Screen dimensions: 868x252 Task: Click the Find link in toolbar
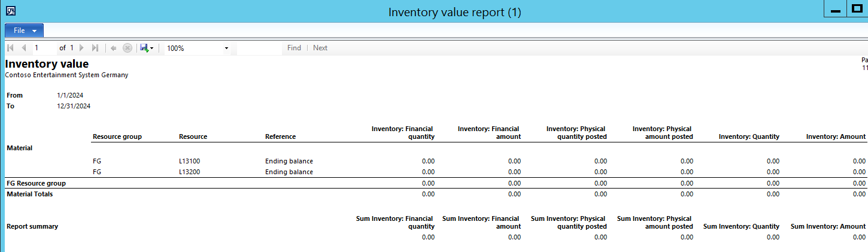294,48
